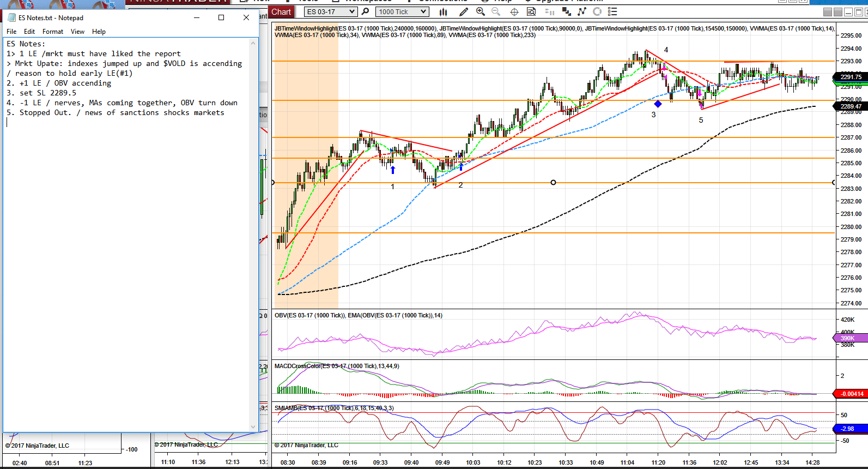Viewport: 868px width, 469px height.
Task: Open the Notepad Format menu
Action: pos(53,32)
